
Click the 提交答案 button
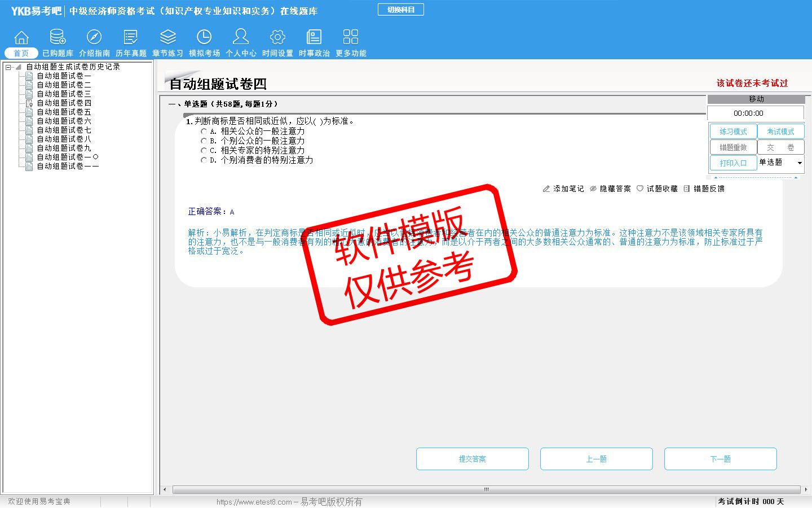[x=472, y=459]
